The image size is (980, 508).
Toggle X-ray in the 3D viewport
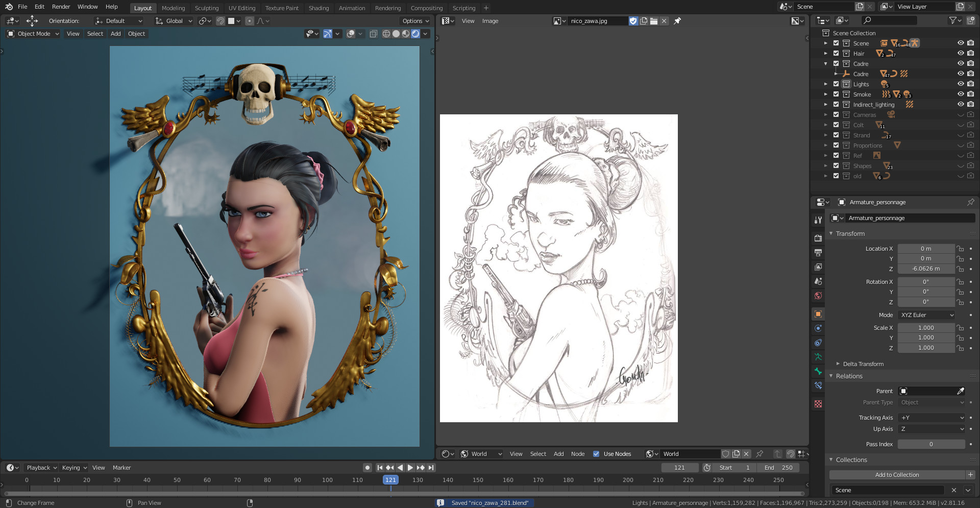tap(373, 34)
